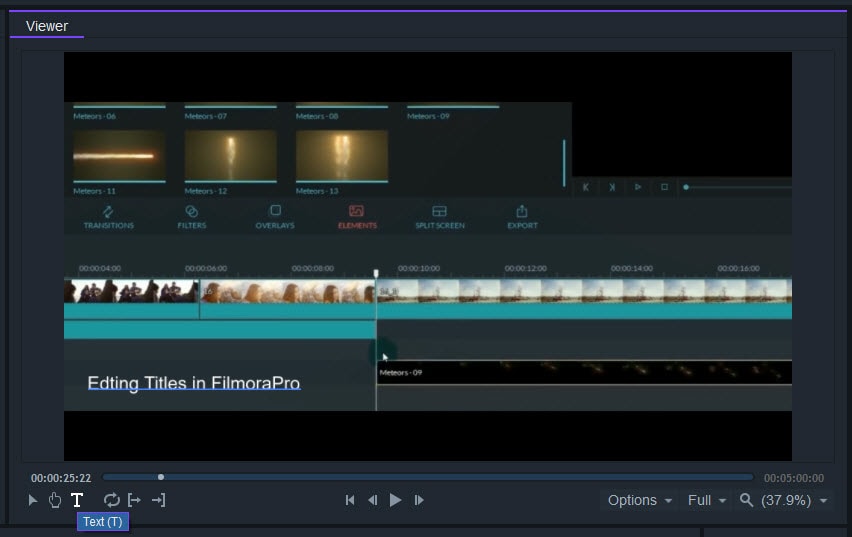Click the Meteors-09 timeline clip
The height and width of the screenshot is (537, 852).
click(584, 372)
